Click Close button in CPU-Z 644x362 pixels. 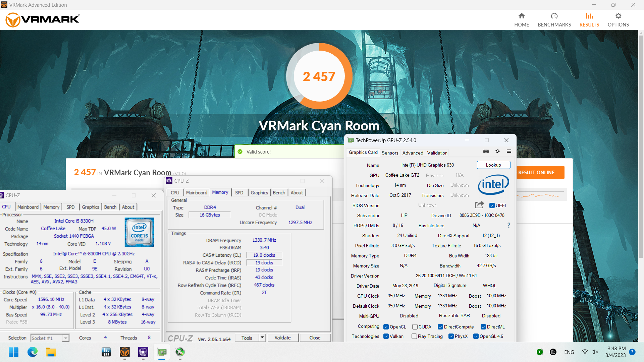pos(315,338)
